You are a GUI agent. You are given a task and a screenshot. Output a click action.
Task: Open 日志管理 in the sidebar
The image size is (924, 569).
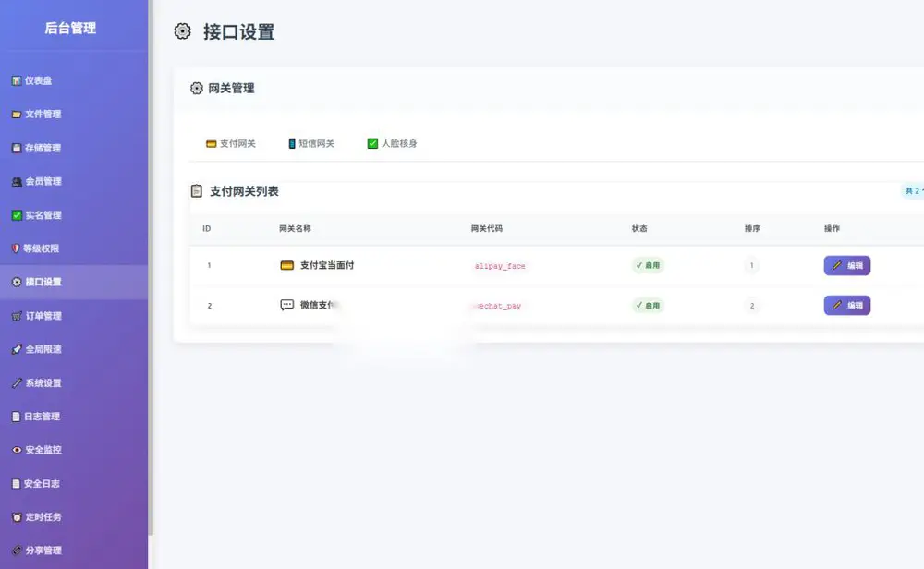(x=74, y=417)
